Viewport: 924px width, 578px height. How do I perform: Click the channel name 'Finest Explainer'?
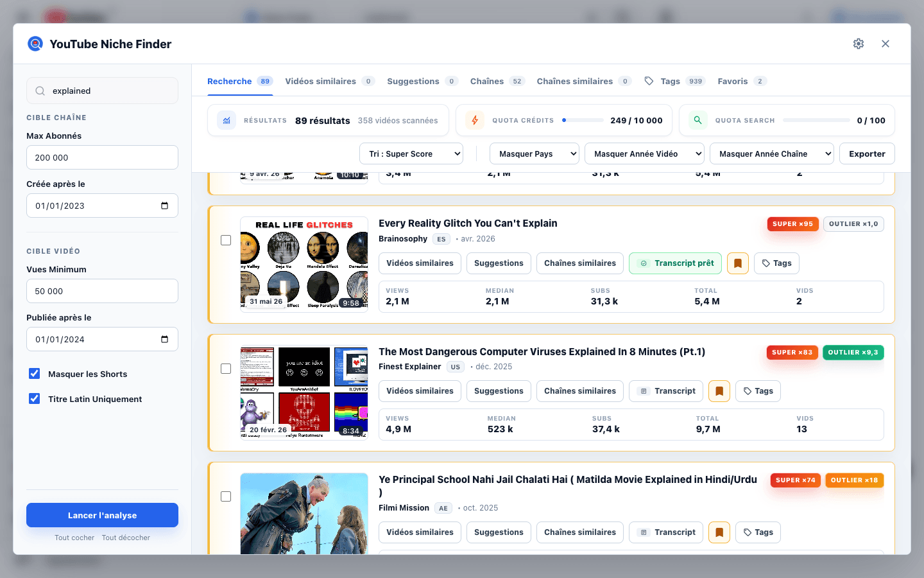pos(410,367)
